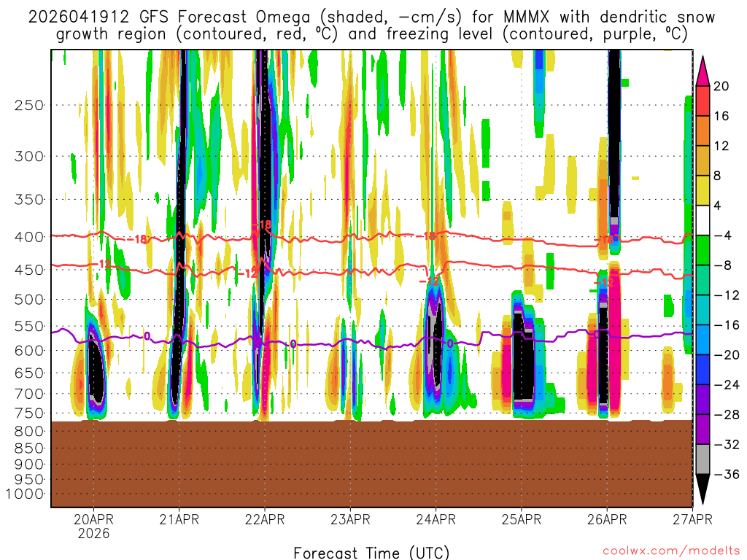This screenshot has height=560, width=747.
Task: Click the pink upward arrow atop colorbar
Action: [x=703, y=71]
